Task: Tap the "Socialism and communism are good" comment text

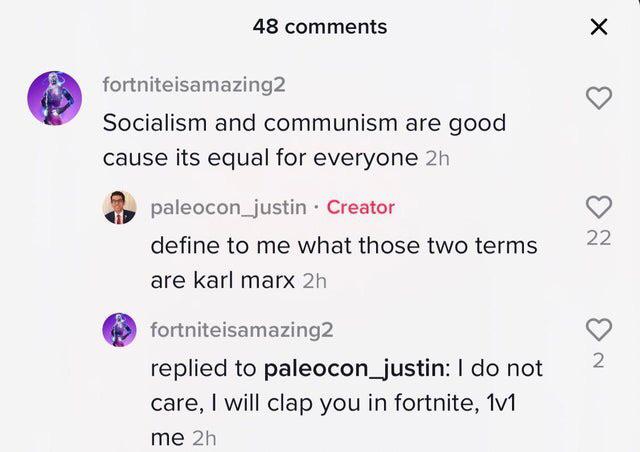Action: [x=304, y=124]
